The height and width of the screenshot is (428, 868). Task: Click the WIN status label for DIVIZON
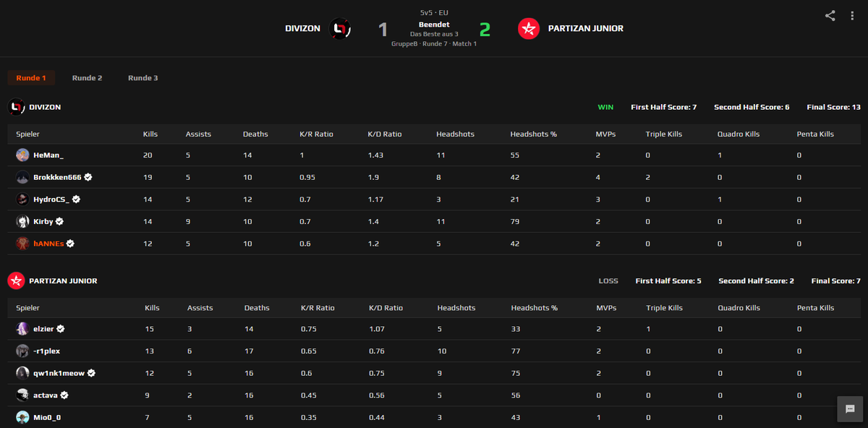pyautogui.click(x=605, y=107)
